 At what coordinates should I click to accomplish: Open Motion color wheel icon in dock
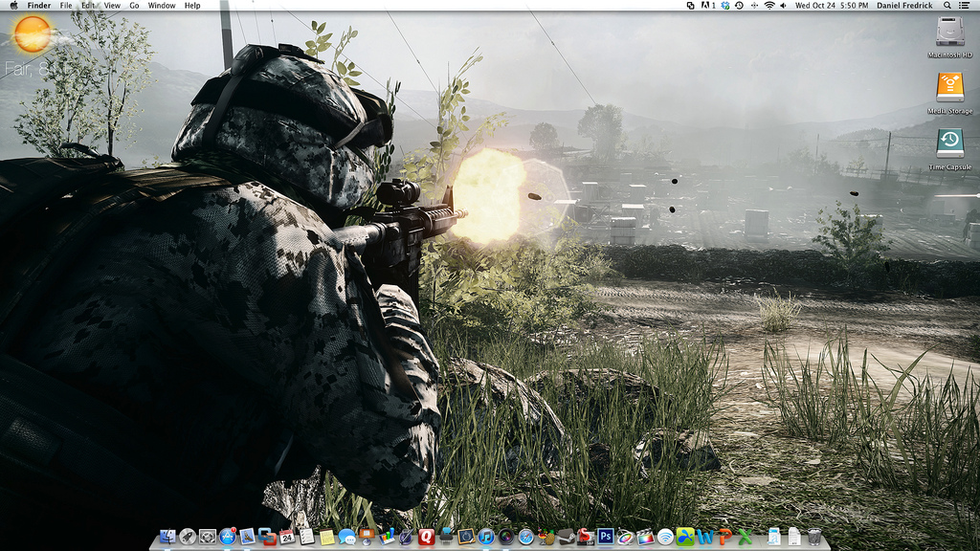coord(626,537)
